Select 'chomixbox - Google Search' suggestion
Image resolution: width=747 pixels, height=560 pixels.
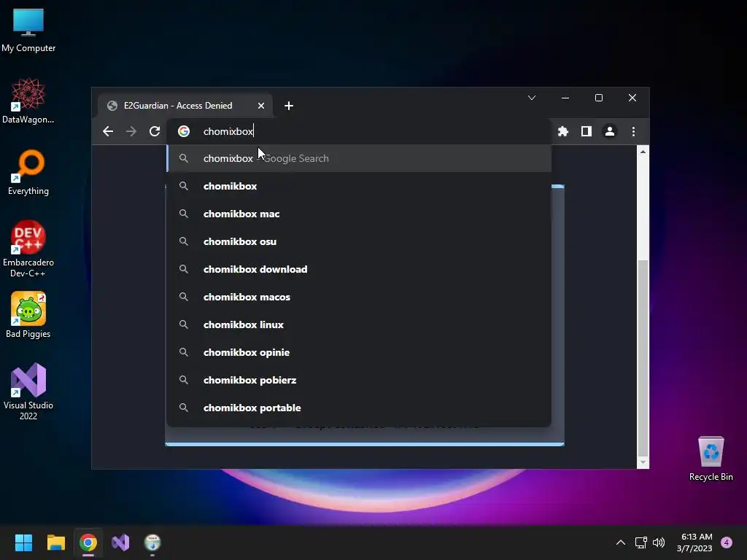359,158
